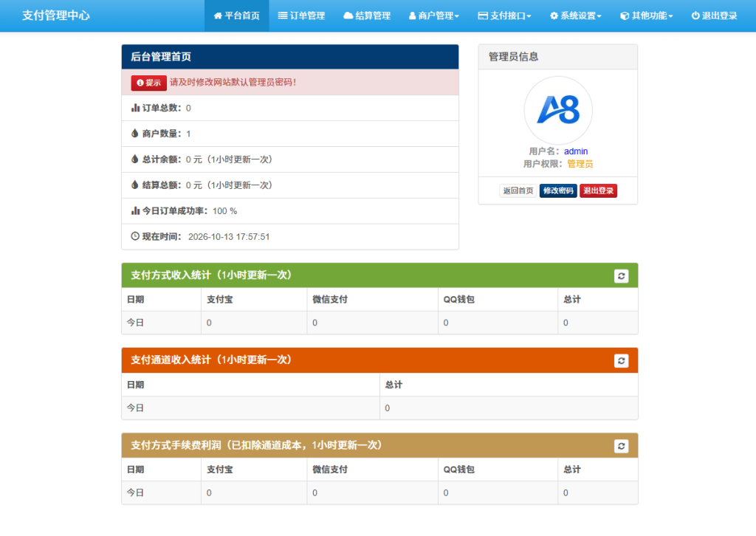This screenshot has height=536, width=756.
Task: Click the cube icon beside 其他功能
Action: (x=625, y=16)
